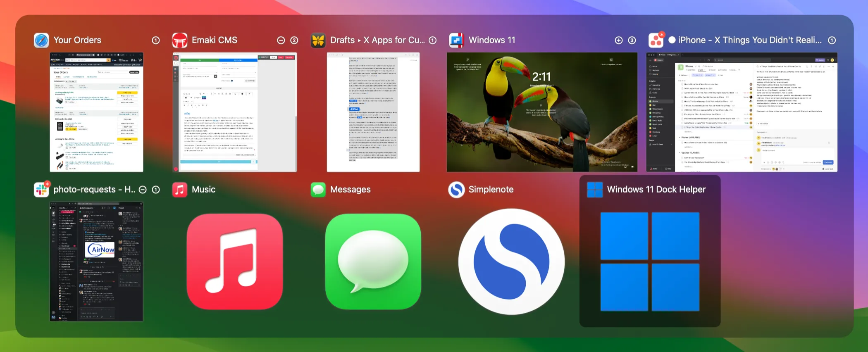Image resolution: width=868 pixels, height=352 pixels.
Task: Click the Safari compass icon beside Your Orders
Action: point(41,40)
